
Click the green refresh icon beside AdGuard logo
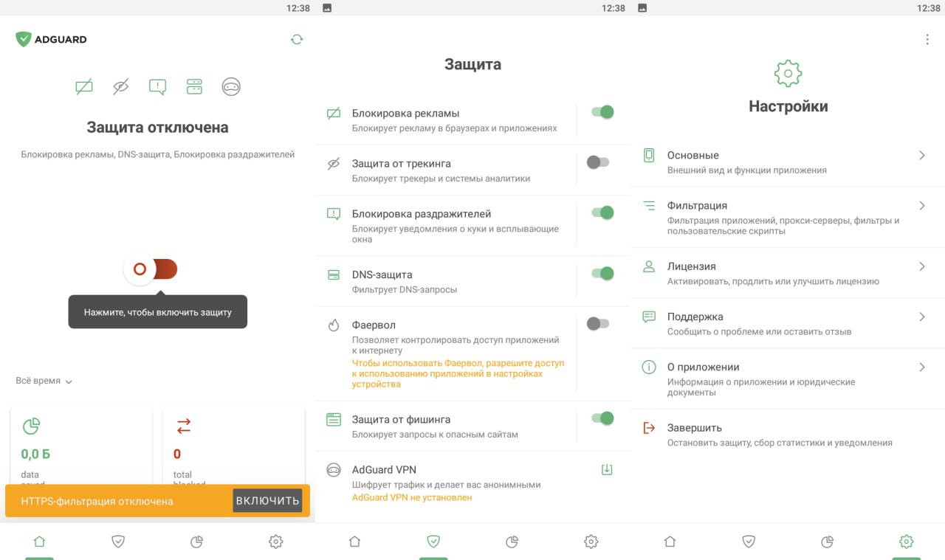click(297, 39)
